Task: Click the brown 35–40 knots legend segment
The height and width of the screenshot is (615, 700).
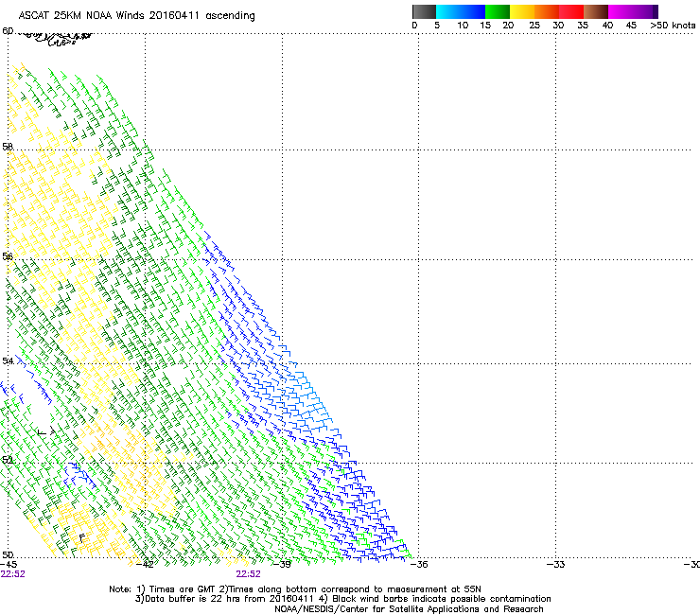Action: [x=596, y=11]
